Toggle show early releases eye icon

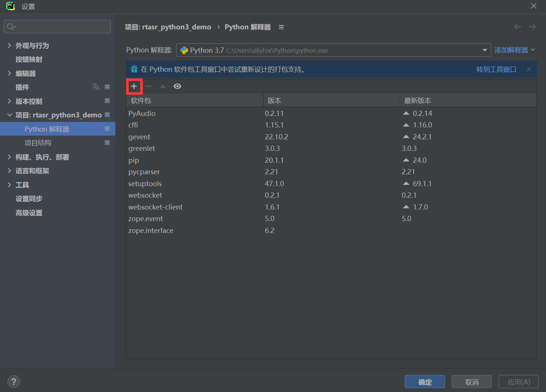(x=177, y=86)
